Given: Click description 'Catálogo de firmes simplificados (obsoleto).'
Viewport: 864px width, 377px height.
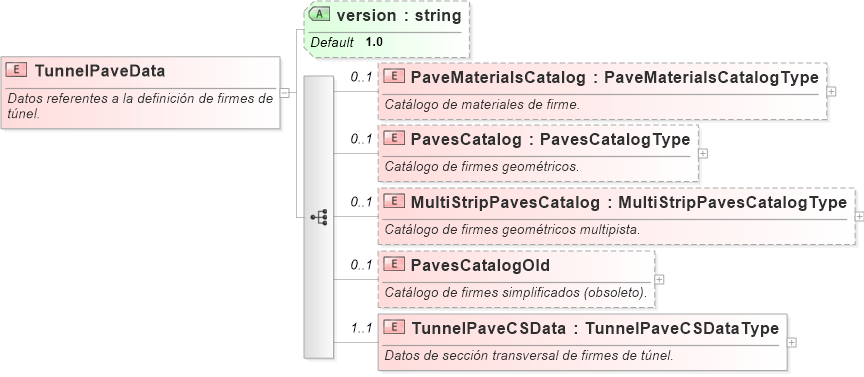Looking at the screenshot, I should click(516, 292).
